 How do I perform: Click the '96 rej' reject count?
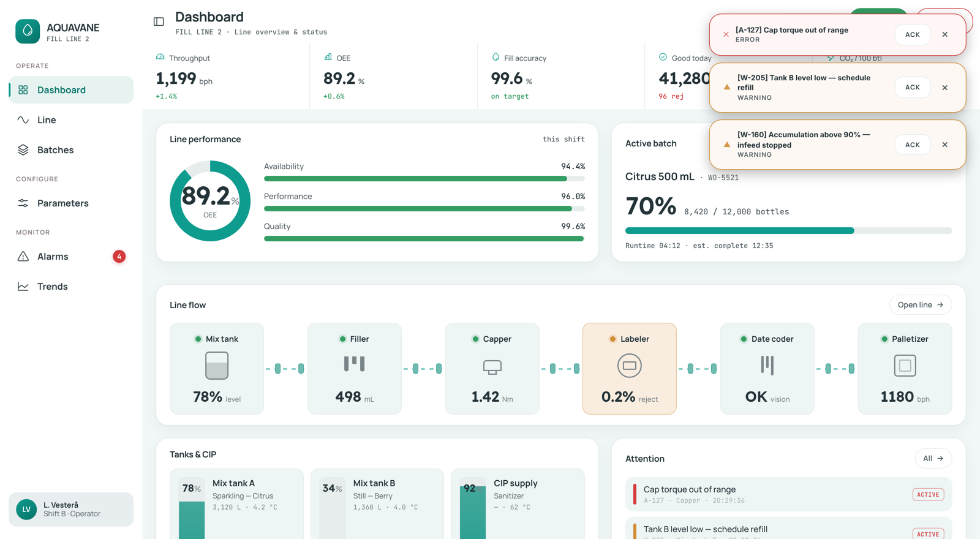(x=671, y=96)
